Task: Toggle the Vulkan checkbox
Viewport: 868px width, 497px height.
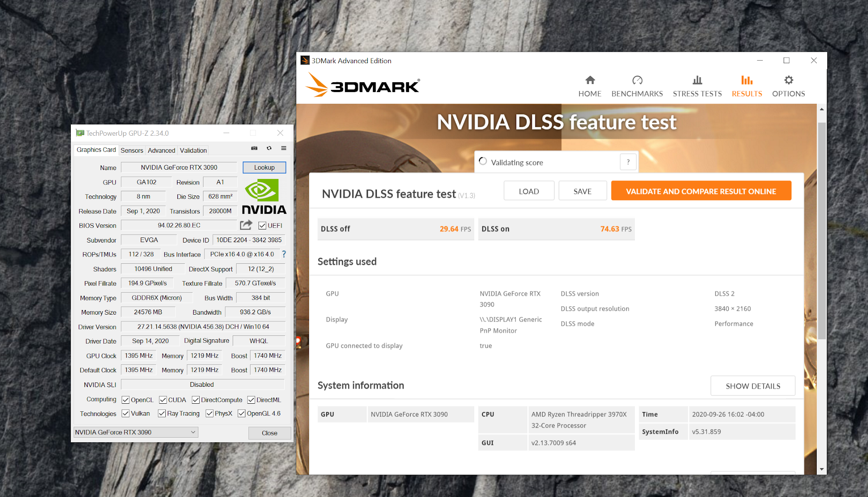Action: [x=125, y=413]
